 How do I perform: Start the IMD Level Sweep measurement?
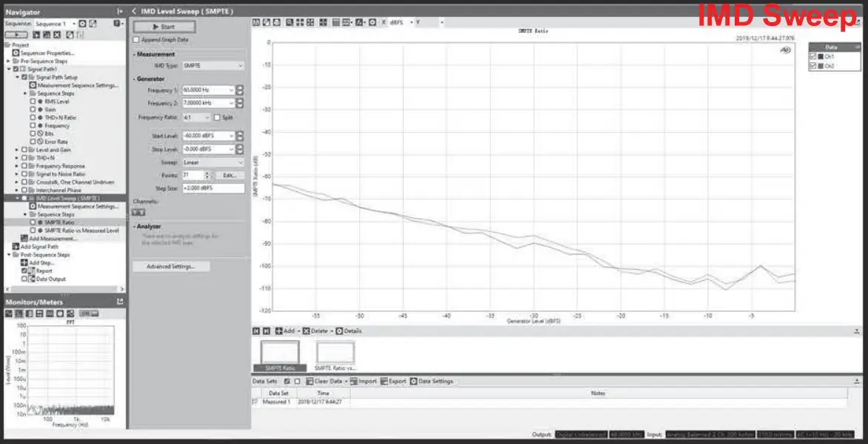(164, 27)
